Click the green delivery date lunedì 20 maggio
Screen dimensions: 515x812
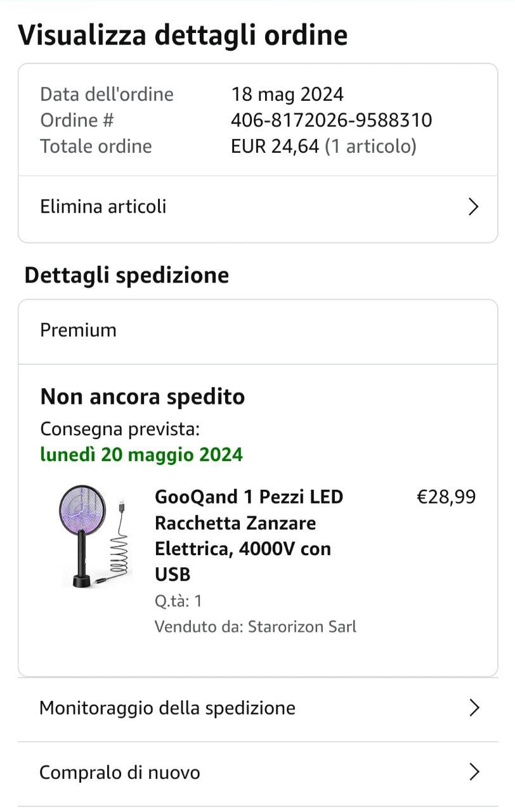point(141,455)
